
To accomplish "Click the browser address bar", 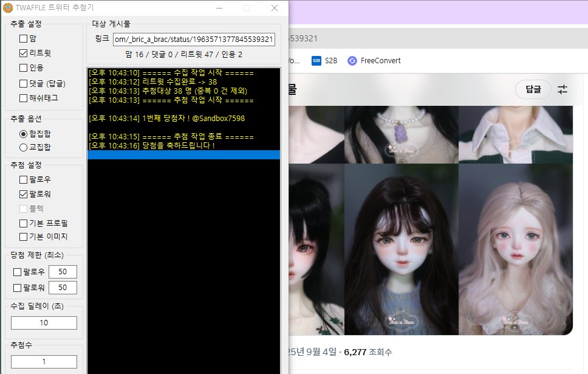I will (438, 38).
